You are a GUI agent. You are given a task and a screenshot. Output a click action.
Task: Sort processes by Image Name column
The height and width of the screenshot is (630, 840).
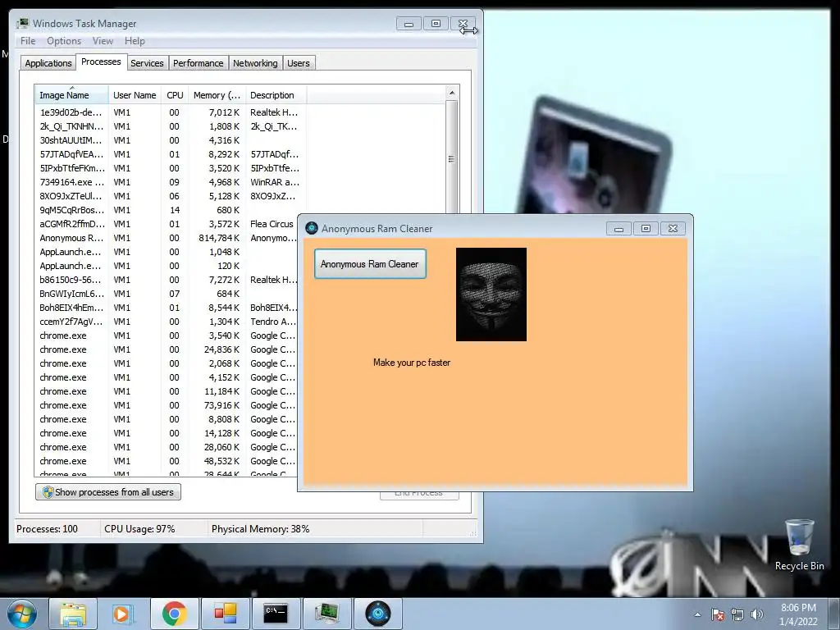pos(72,95)
